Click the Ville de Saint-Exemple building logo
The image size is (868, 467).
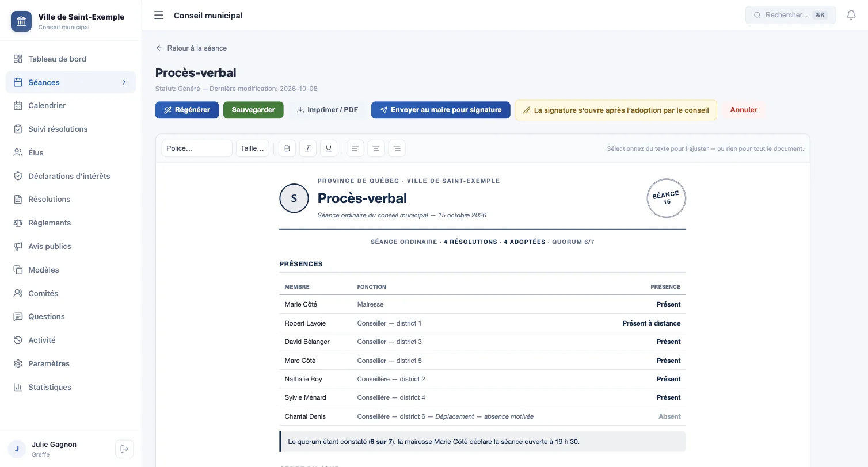coord(21,21)
